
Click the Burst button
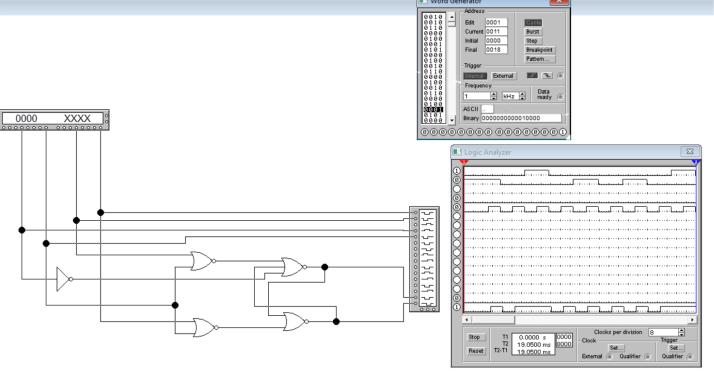533,32
